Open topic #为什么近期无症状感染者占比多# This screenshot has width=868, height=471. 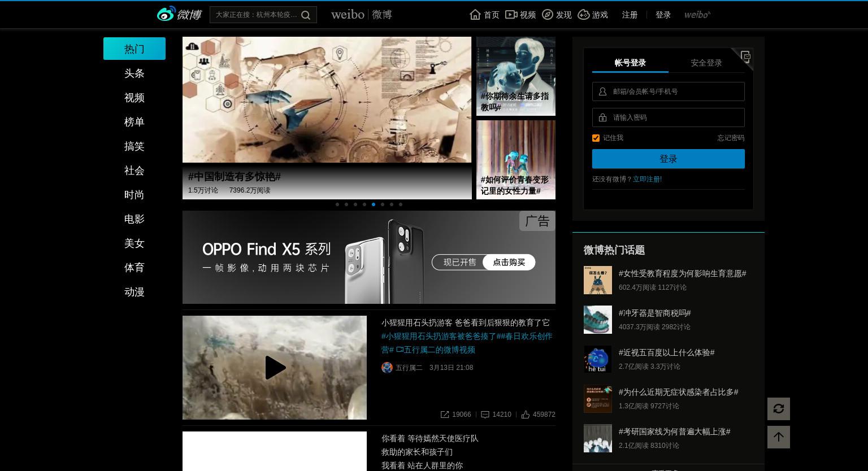(x=678, y=392)
